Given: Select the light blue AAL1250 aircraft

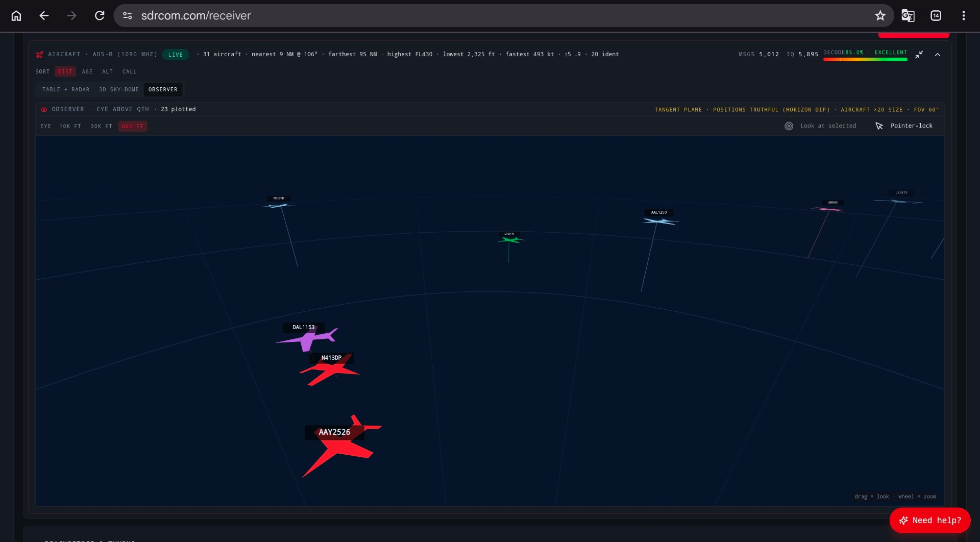Looking at the screenshot, I should pos(660,221).
